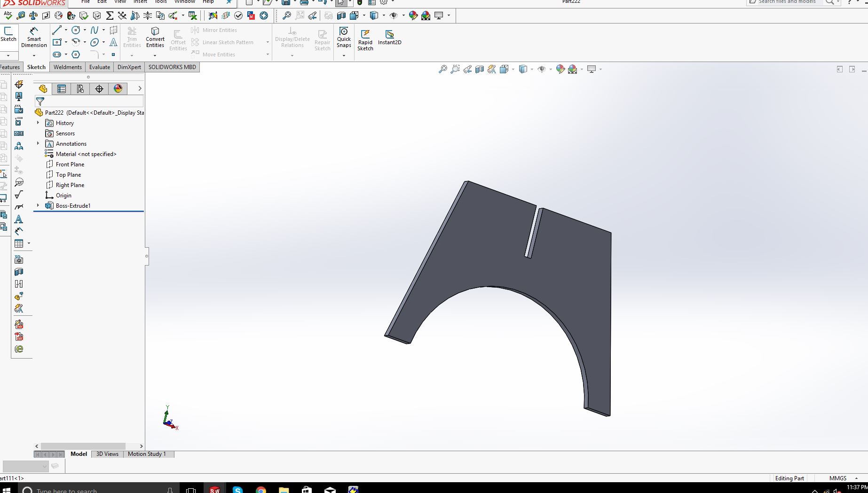Screen dimensions: 868x493
Task: Select the Straight Slot tool
Action: (57, 55)
